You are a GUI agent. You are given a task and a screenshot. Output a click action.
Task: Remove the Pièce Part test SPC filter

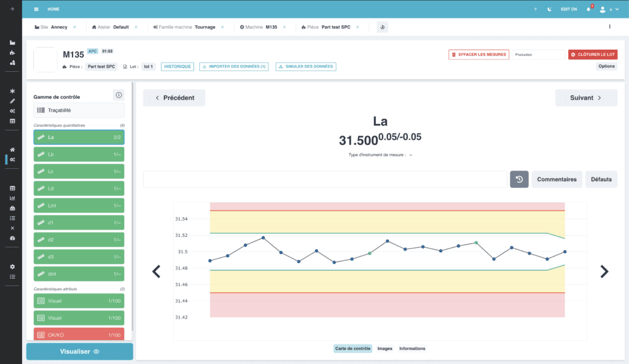click(357, 27)
